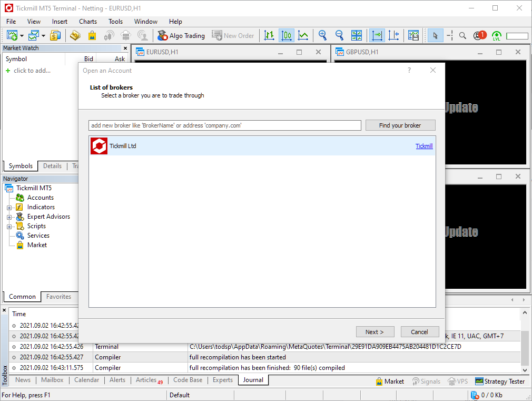Open the Mailbox tab in Toolbox
The image size is (532, 401).
(x=52, y=380)
